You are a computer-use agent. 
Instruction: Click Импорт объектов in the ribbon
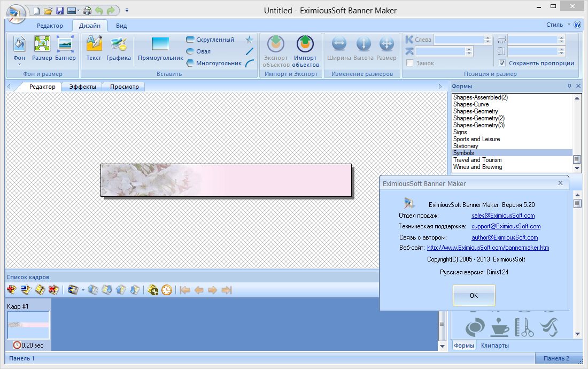coord(305,51)
